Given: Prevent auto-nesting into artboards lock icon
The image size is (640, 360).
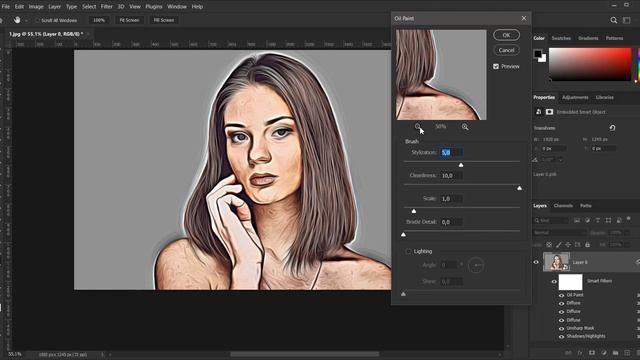Looking at the screenshot, I should click(x=578, y=244).
